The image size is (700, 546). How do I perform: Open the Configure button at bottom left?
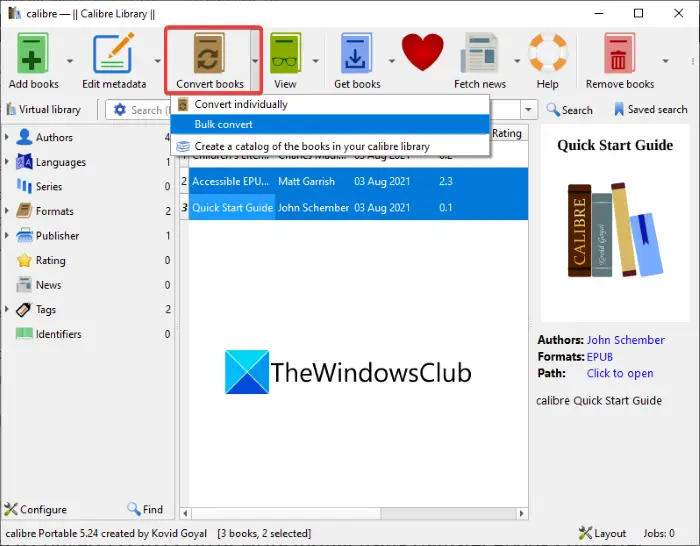36,509
